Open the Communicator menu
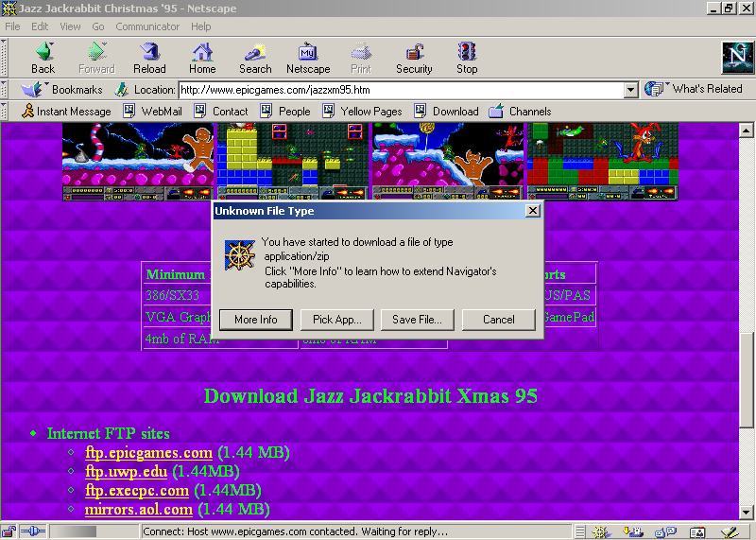756x540 pixels. pyautogui.click(x=147, y=26)
